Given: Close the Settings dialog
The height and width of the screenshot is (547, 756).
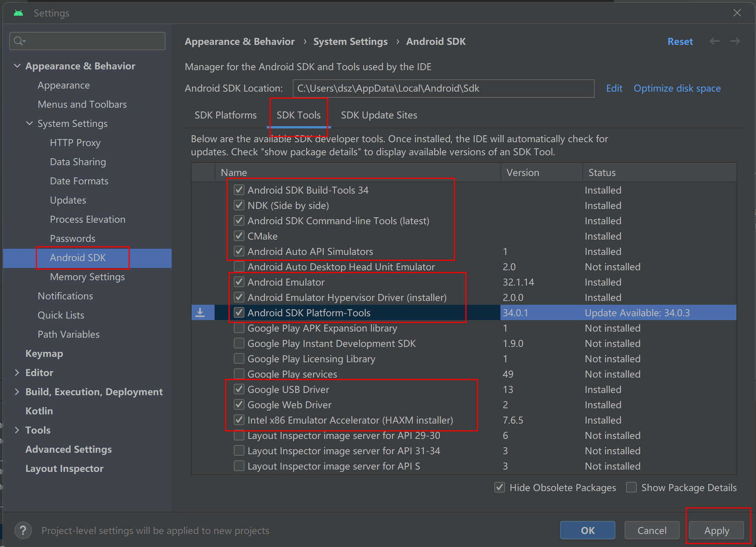Looking at the screenshot, I should point(737,13).
